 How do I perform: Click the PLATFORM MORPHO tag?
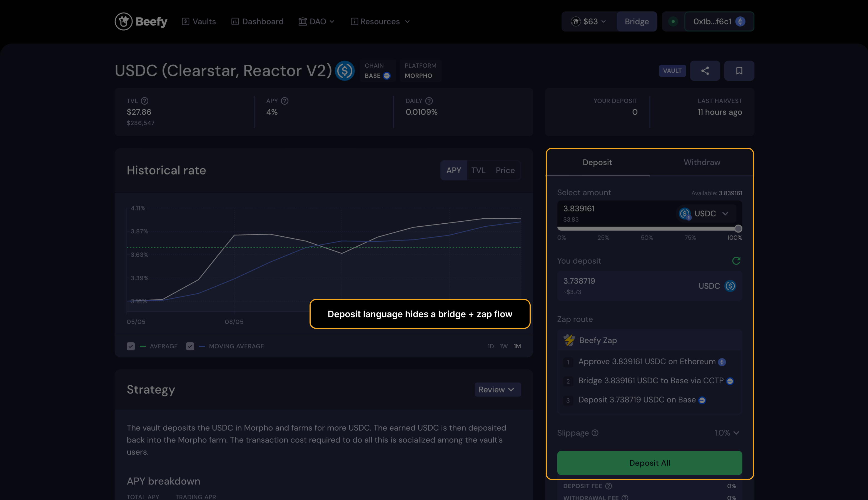[x=420, y=71]
